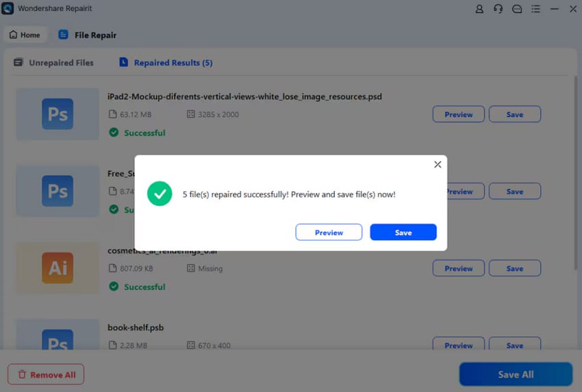
Task: Open the headset support icon
Action: click(x=498, y=8)
